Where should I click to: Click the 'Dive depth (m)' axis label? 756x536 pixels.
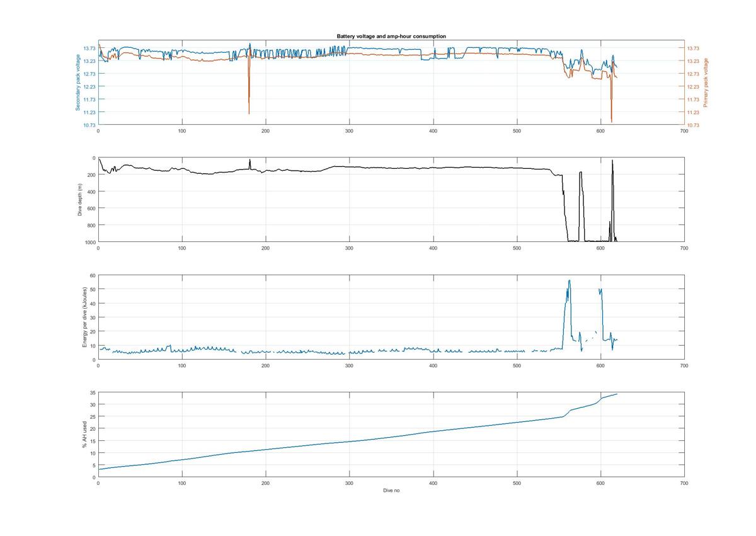80,200
